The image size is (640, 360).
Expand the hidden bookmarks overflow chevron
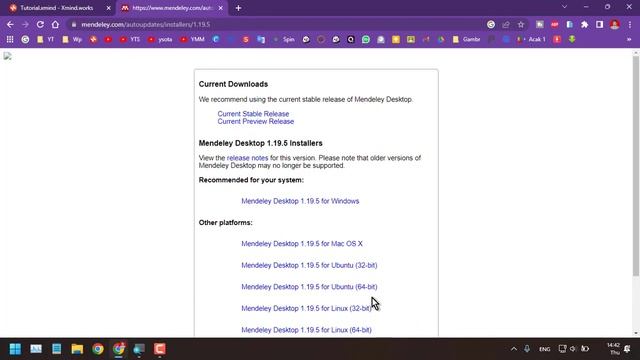[629, 40]
